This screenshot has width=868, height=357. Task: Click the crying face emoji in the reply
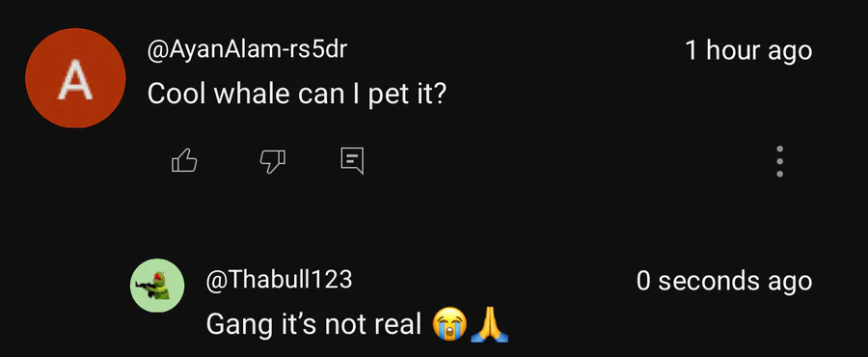tap(449, 324)
